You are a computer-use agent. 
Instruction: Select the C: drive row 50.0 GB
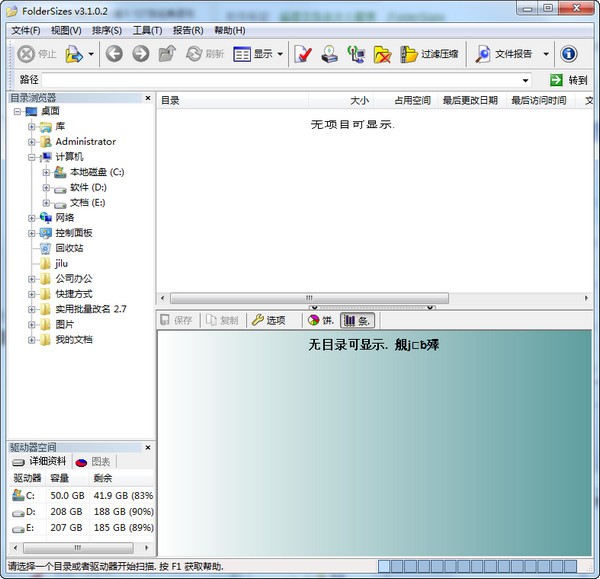click(x=82, y=496)
